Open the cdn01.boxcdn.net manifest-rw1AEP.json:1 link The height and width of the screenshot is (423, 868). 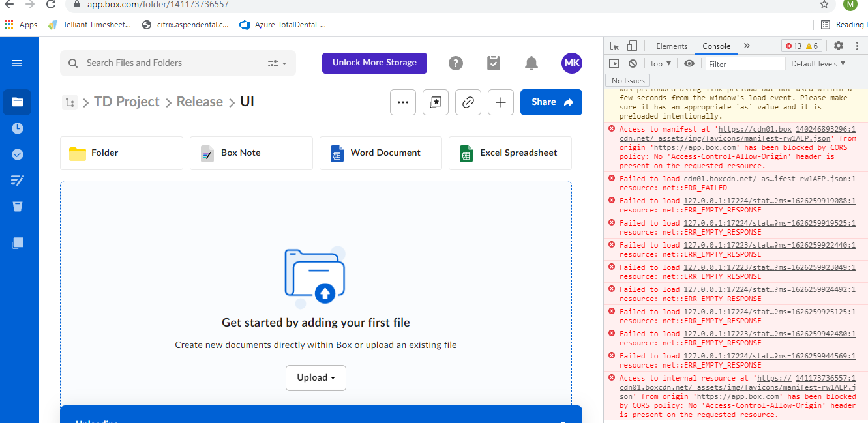(x=770, y=179)
